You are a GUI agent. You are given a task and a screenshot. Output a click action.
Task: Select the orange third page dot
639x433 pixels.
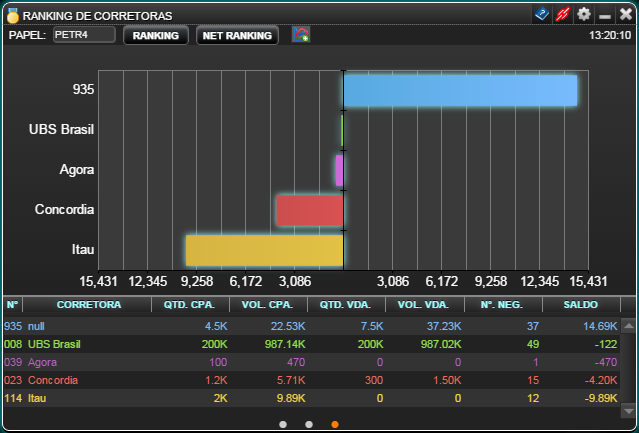[335, 424]
